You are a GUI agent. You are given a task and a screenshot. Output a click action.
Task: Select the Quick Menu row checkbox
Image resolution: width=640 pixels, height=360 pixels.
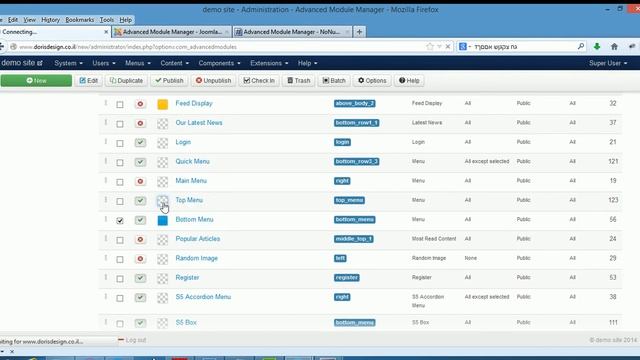click(120, 162)
